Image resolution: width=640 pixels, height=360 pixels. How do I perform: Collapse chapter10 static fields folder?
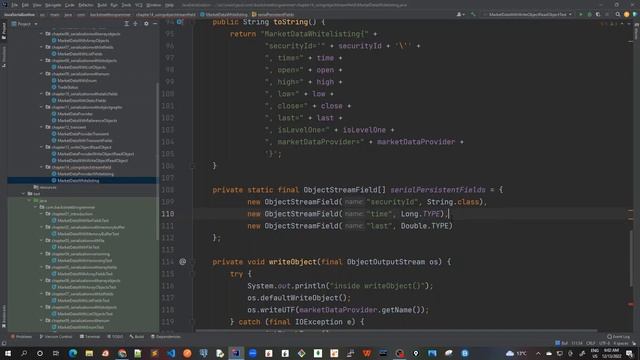(x=42, y=94)
